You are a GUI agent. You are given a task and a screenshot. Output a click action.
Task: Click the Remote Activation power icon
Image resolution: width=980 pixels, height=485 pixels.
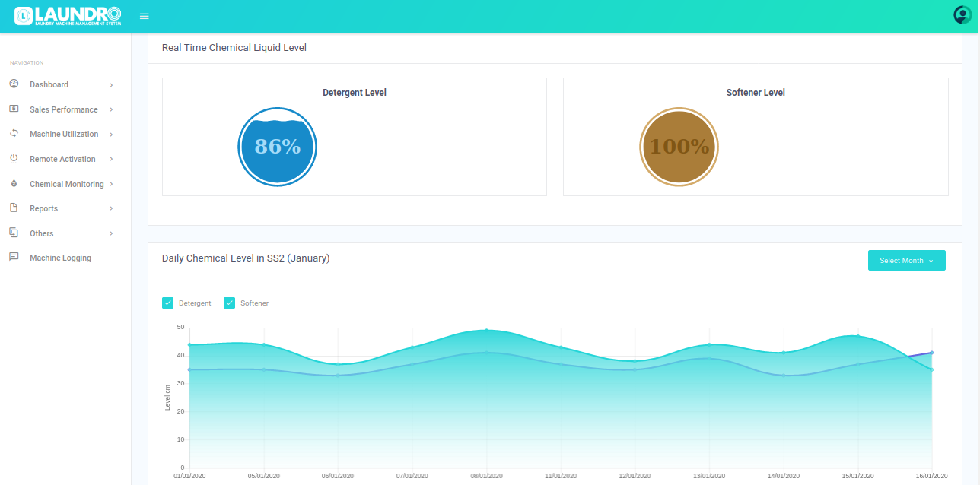(14, 159)
